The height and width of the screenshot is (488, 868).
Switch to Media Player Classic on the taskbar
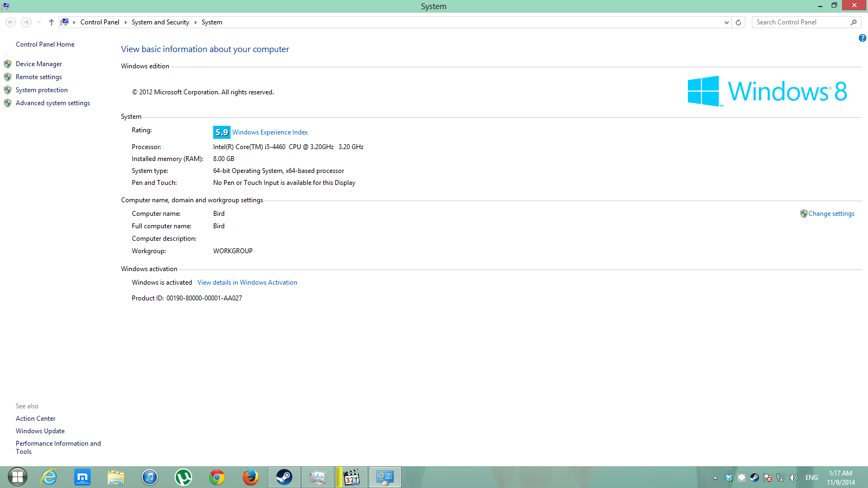(352, 477)
